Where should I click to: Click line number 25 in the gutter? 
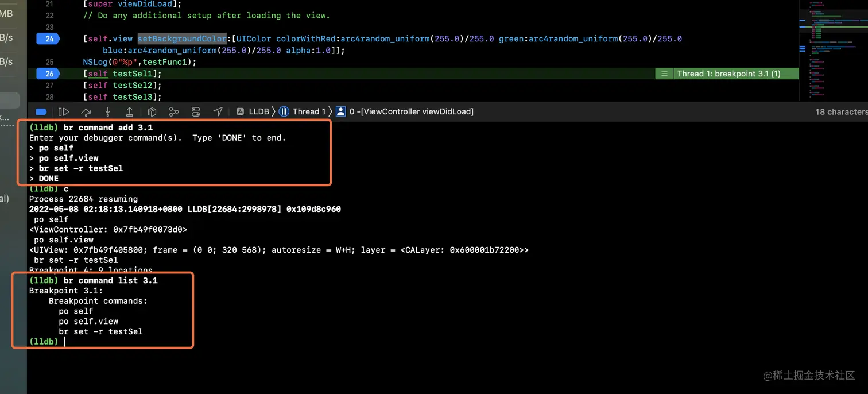coord(49,62)
